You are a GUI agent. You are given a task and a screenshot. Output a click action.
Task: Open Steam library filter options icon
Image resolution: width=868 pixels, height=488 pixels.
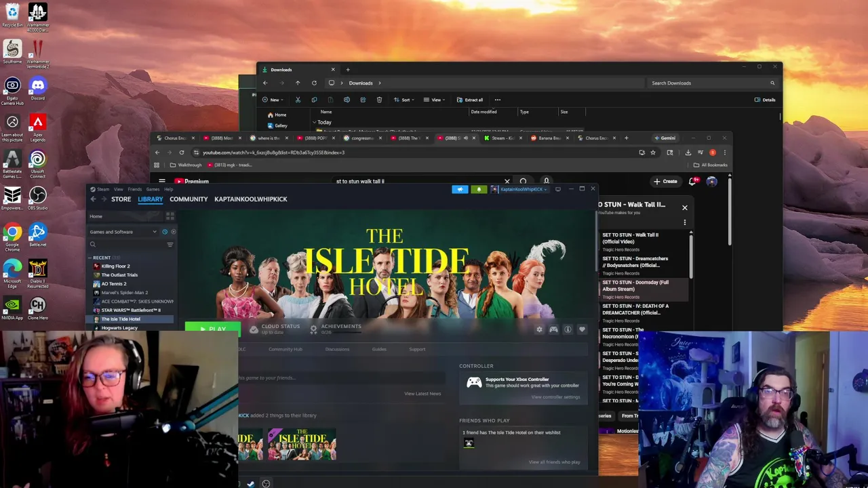[x=170, y=245]
